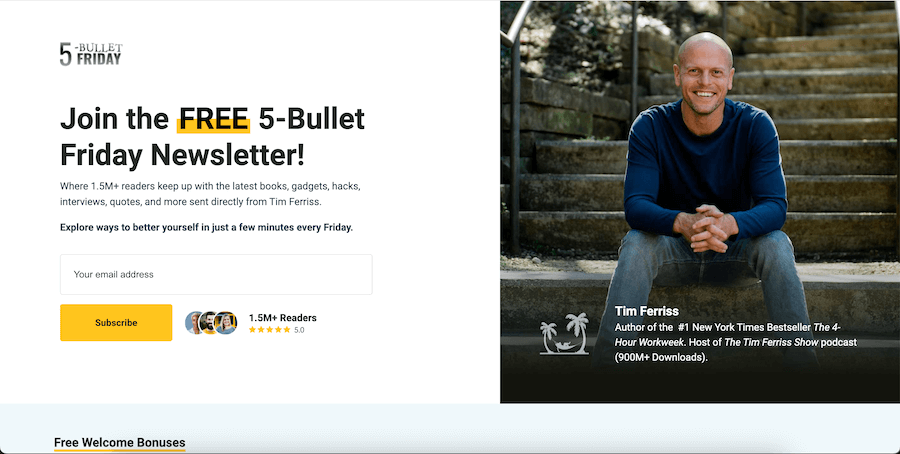Screen dimensions: 900x454
Task: Click the highlighted FREE word in headline
Action: tap(213, 119)
